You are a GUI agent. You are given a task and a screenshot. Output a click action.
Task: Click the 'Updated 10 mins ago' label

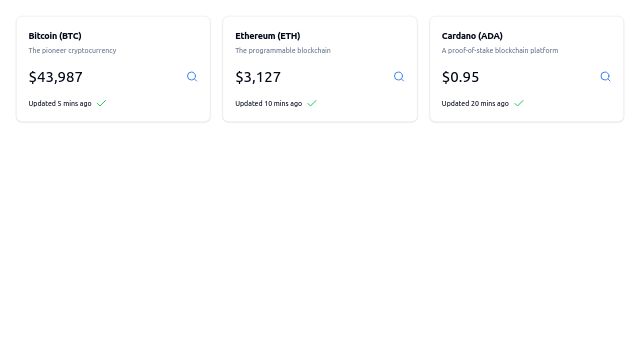(269, 104)
